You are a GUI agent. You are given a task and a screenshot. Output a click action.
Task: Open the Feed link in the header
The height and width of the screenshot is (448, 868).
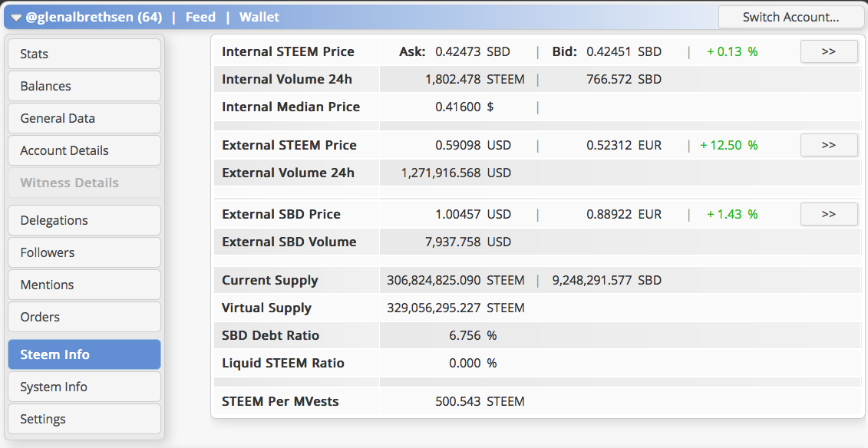[200, 17]
